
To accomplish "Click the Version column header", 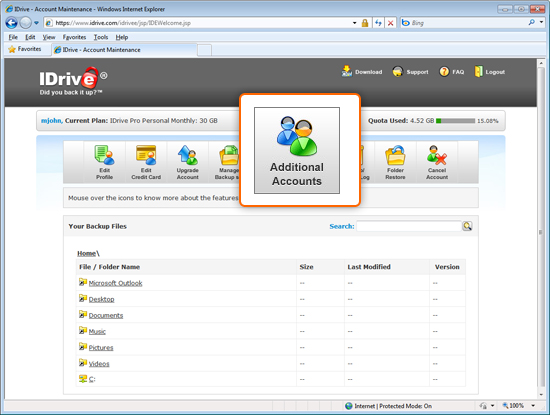I will (x=447, y=267).
